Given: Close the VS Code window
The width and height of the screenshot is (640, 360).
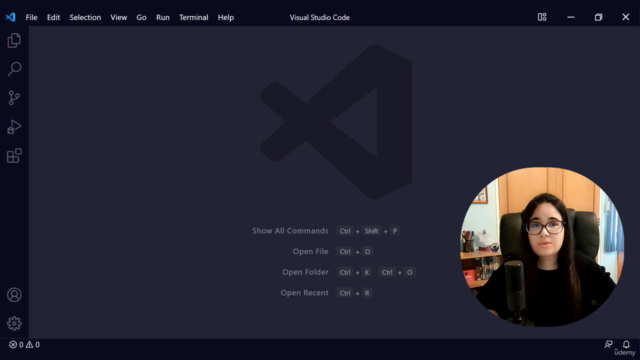Looking at the screenshot, I should click(626, 17).
